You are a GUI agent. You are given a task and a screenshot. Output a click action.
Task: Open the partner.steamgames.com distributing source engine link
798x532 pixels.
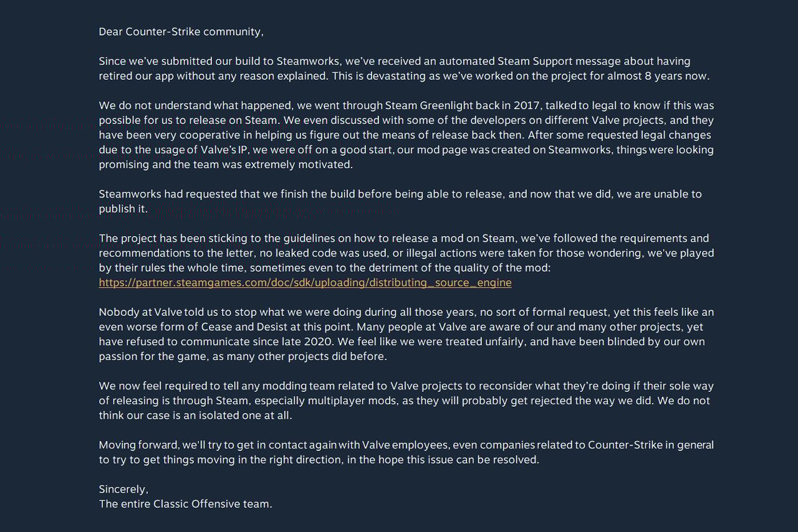305,283
